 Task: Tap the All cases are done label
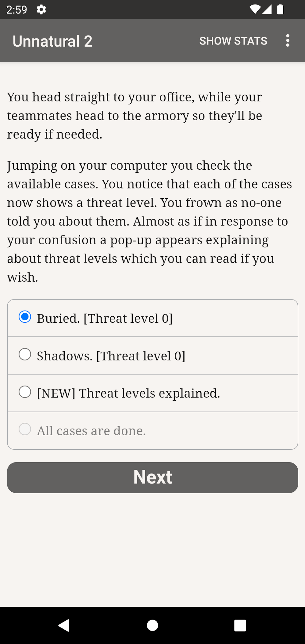click(91, 431)
